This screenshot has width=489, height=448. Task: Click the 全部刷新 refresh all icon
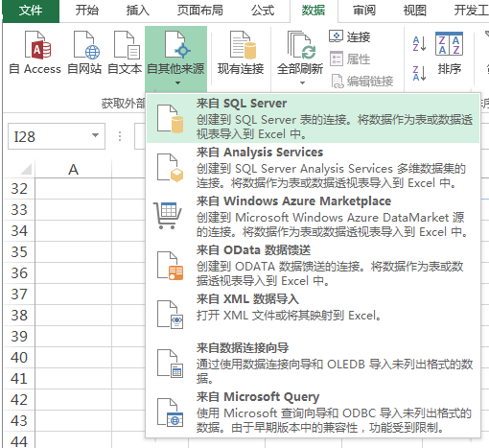[300, 46]
